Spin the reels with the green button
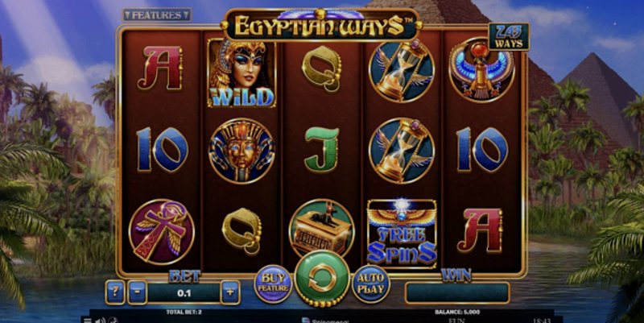 pos(323,278)
